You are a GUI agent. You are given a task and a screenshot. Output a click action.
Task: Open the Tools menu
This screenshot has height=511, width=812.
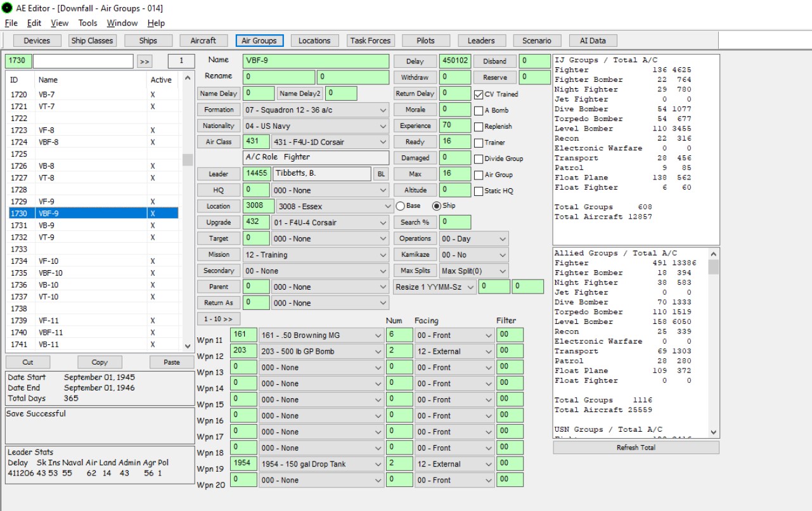87,23
